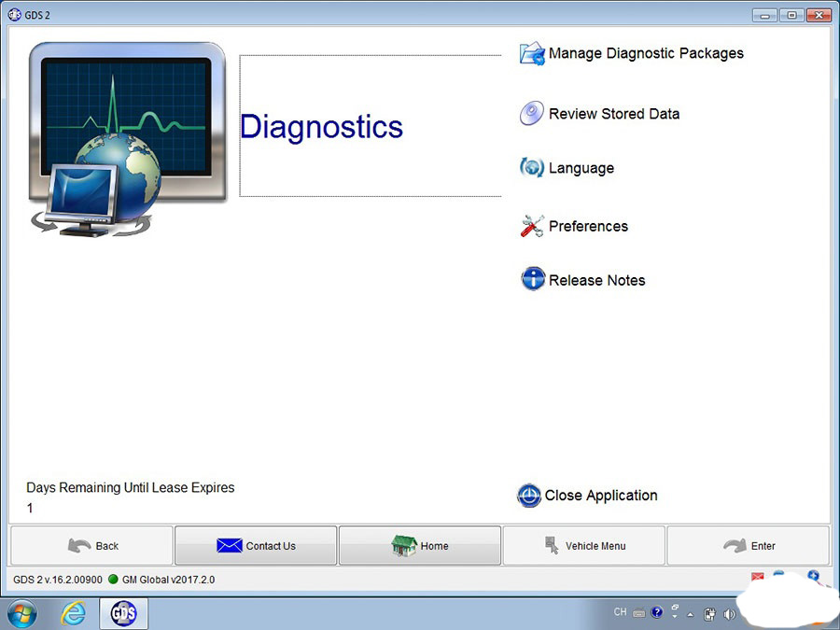
Task: Click the CH input language indicator
Action: coord(620,611)
